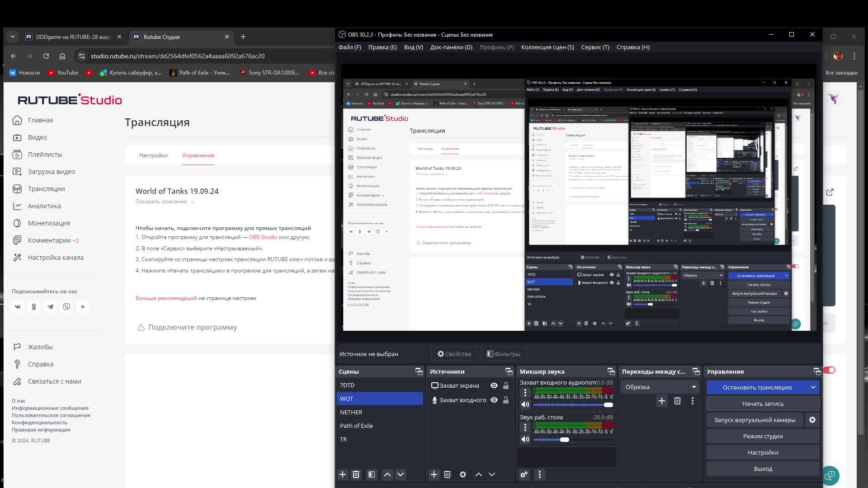Open advanced audio settings gear in mixer
This screenshot has width=868, height=488.
524,474
